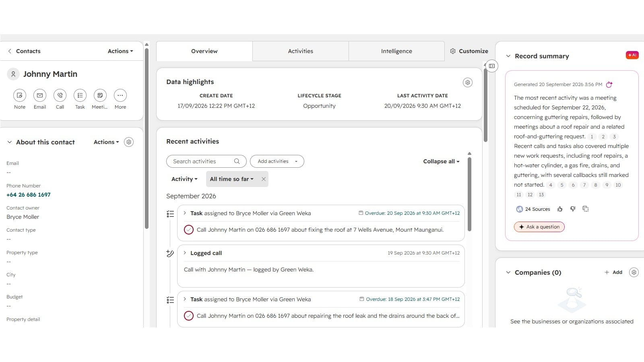Go back to Contacts list
The height and width of the screenshot is (362, 644).
pyautogui.click(x=24, y=51)
